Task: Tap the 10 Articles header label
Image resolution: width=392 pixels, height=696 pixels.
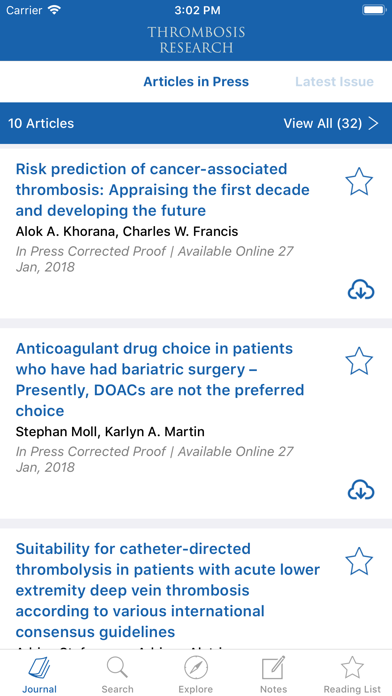Action: pos(41,123)
